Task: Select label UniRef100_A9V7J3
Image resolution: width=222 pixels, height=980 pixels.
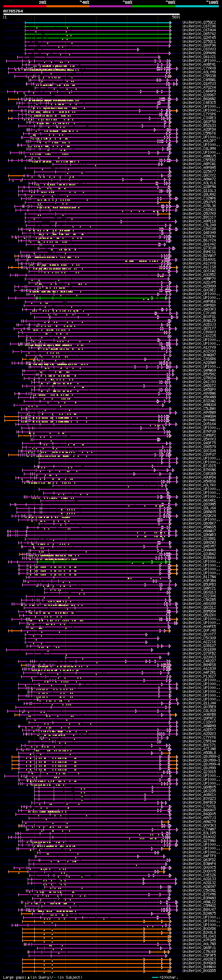Action: [199, 818]
